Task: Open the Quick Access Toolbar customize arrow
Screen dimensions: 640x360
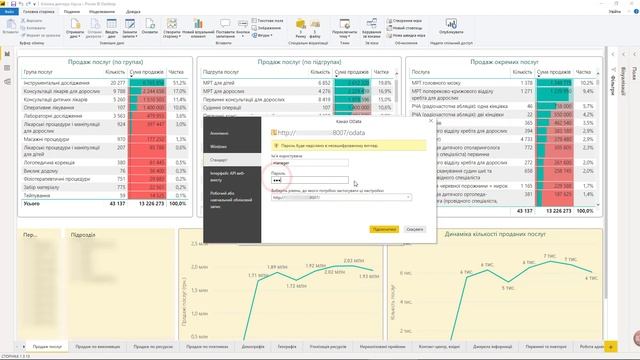Action: (x=35, y=4)
